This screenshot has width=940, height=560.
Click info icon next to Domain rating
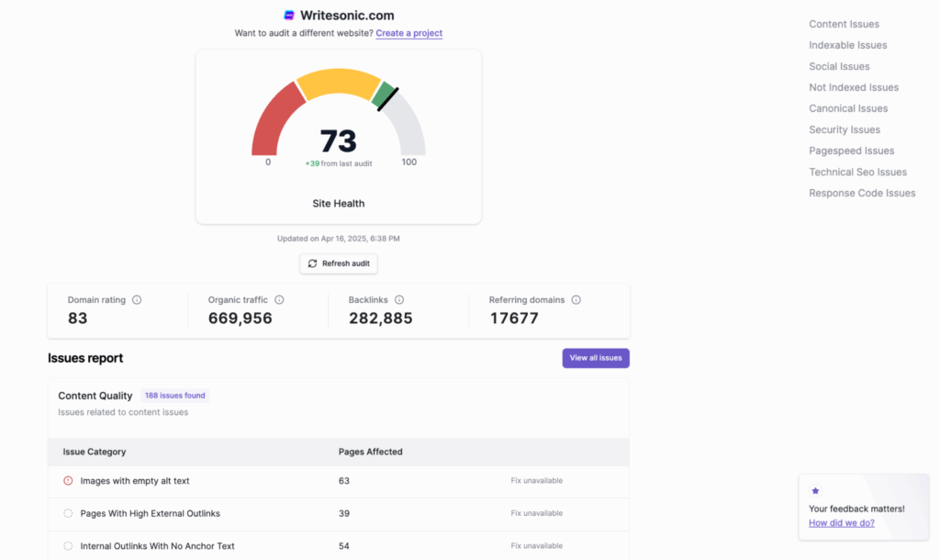pyautogui.click(x=137, y=300)
